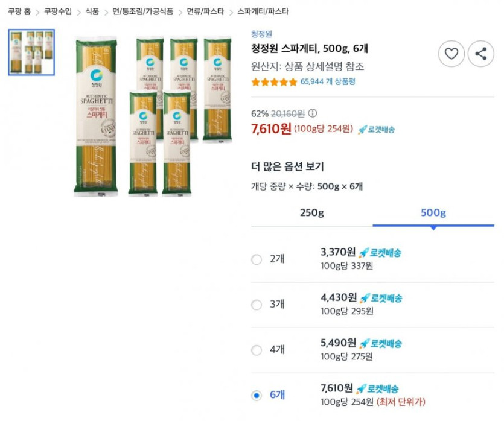
Task: Open the 면류/파스타 breadcrumb category
Action: pyautogui.click(x=205, y=11)
